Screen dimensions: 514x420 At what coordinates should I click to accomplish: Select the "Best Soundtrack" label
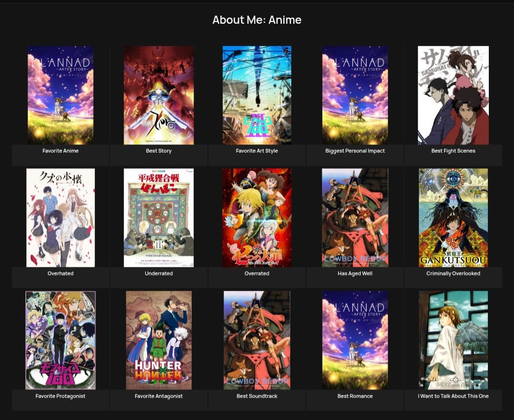[x=257, y=396]
